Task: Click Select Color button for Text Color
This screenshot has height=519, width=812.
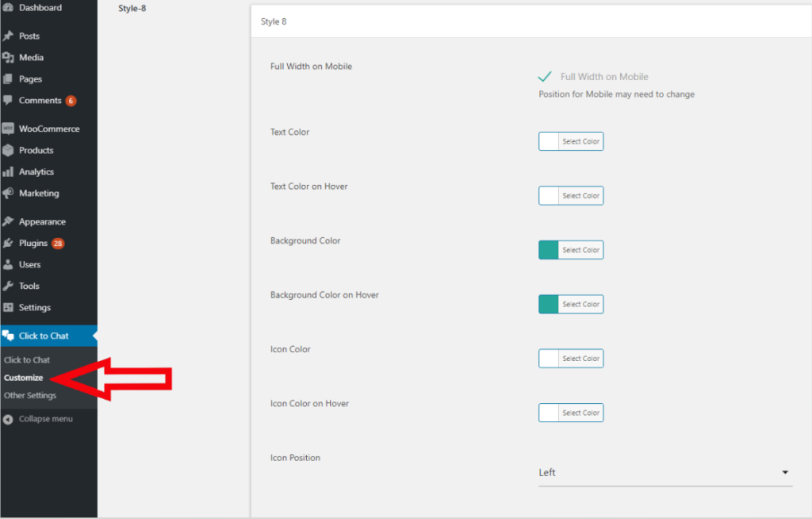Action: click(x=580, y=142)
